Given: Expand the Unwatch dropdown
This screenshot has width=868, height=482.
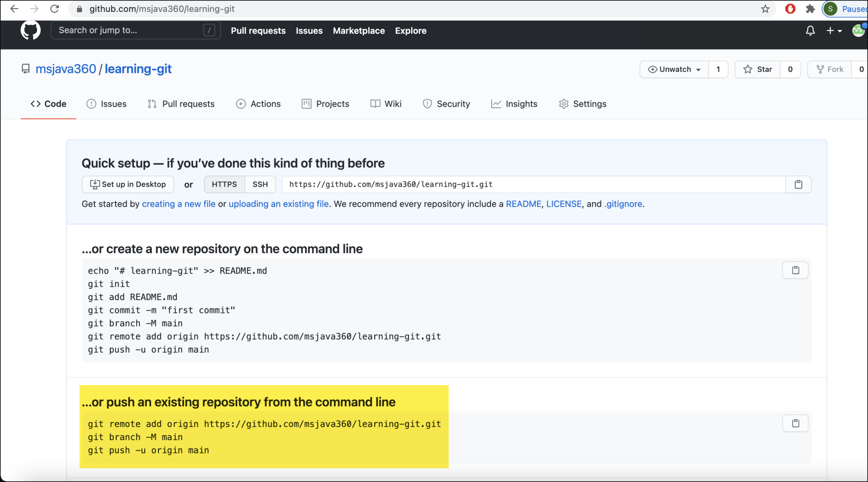Looking at the screenshot, I should [674, 69].
